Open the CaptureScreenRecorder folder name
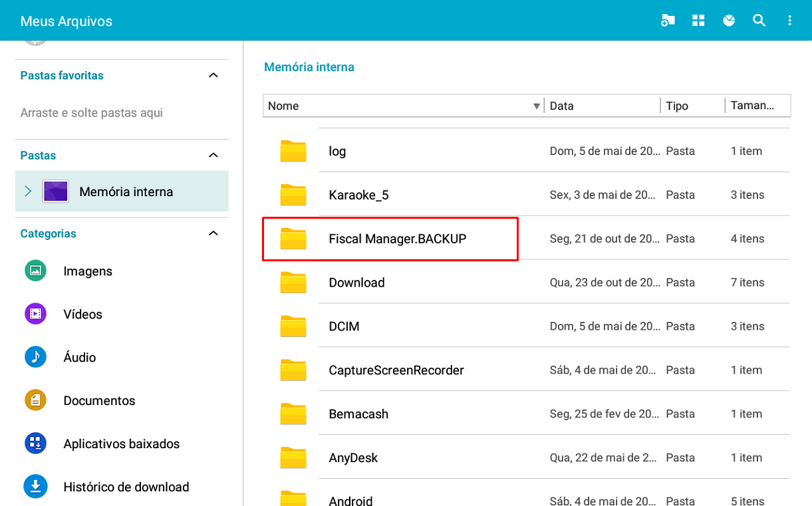This screenshot has width=812, height=506. click(x=396, y=370)
